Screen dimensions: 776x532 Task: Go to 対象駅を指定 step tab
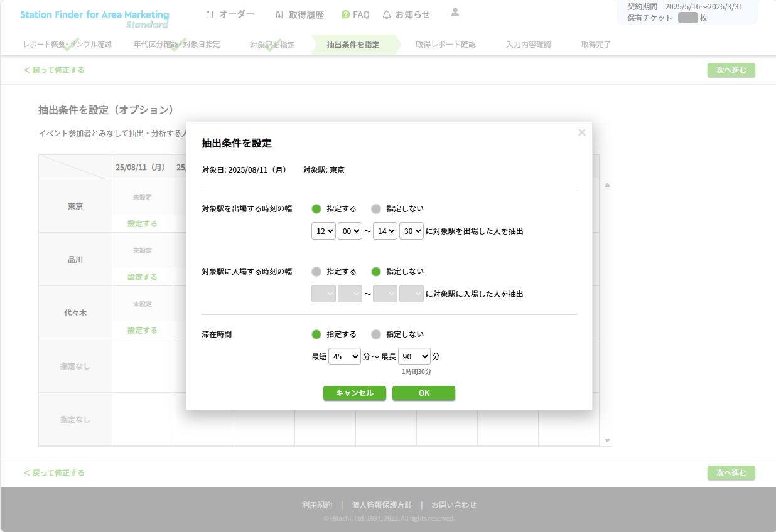(x=272, y=45)
